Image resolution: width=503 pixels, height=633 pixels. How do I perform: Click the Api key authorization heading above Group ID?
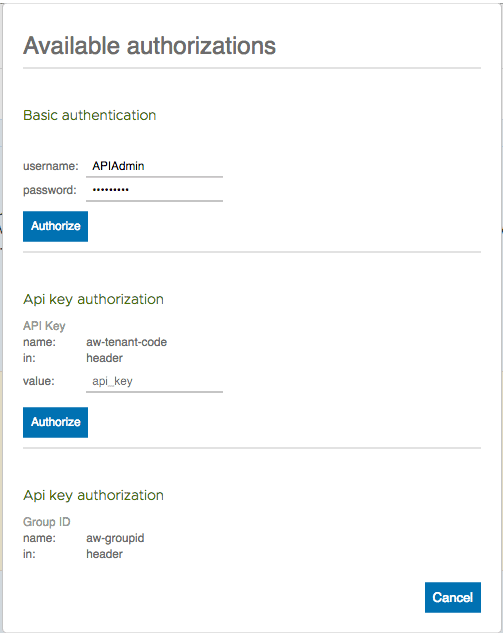point(93,495)
